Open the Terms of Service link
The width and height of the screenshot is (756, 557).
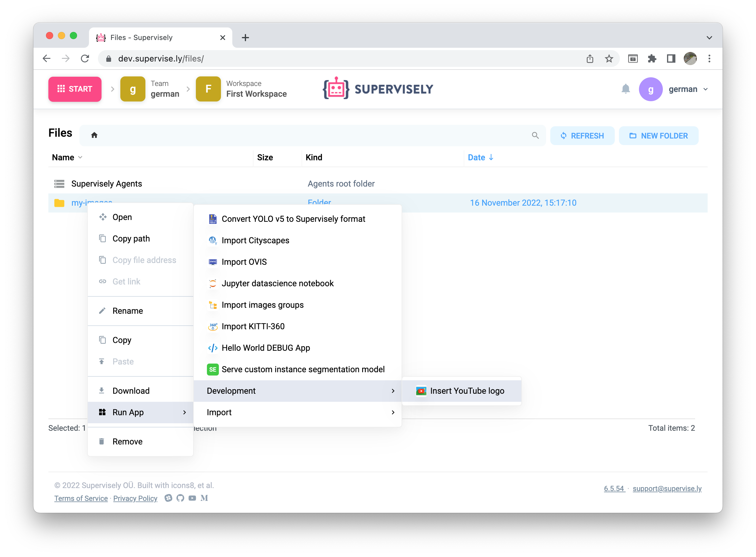(81, 498)
